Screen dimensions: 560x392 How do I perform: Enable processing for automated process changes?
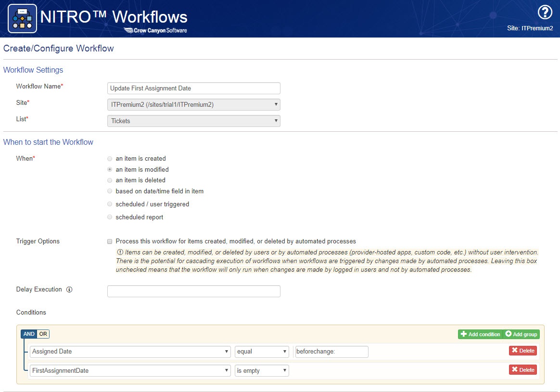coord(110,241)
